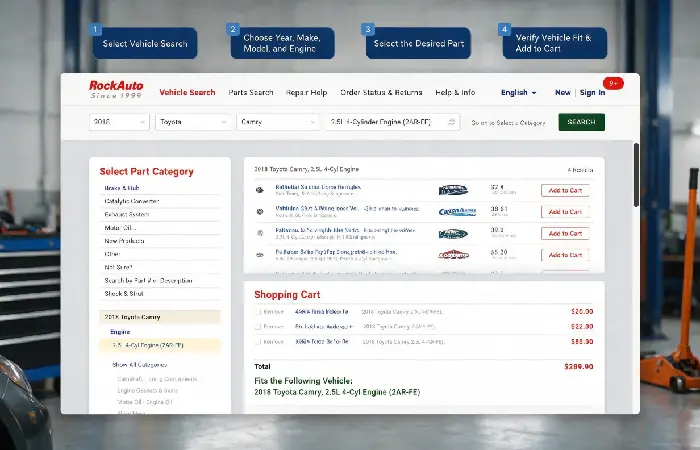Open the $20.00 cart item link

pyautogui.click(x=321, y=312)
